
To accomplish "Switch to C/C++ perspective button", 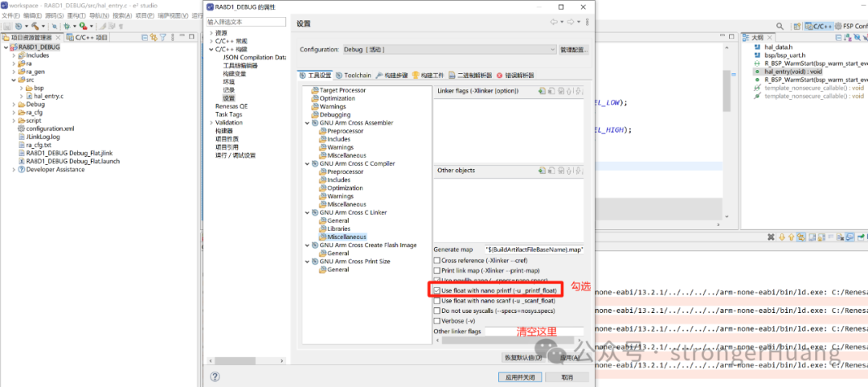I will [819, 26].
